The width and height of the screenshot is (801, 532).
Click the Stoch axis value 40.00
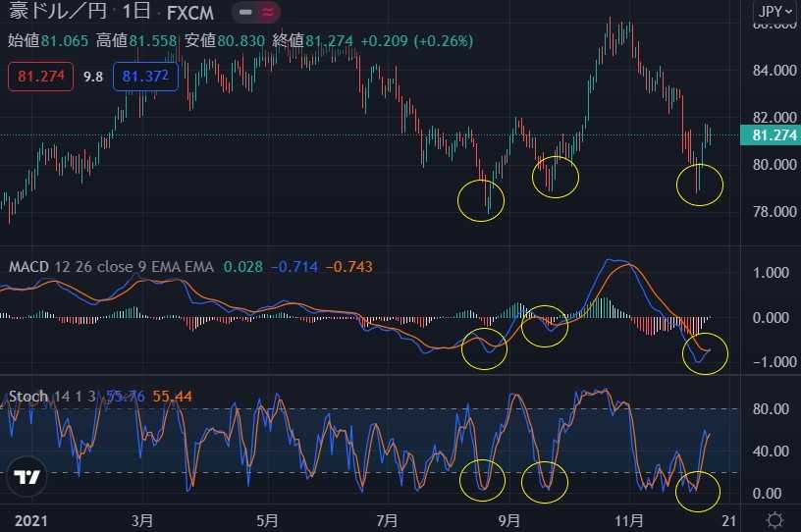771,452
